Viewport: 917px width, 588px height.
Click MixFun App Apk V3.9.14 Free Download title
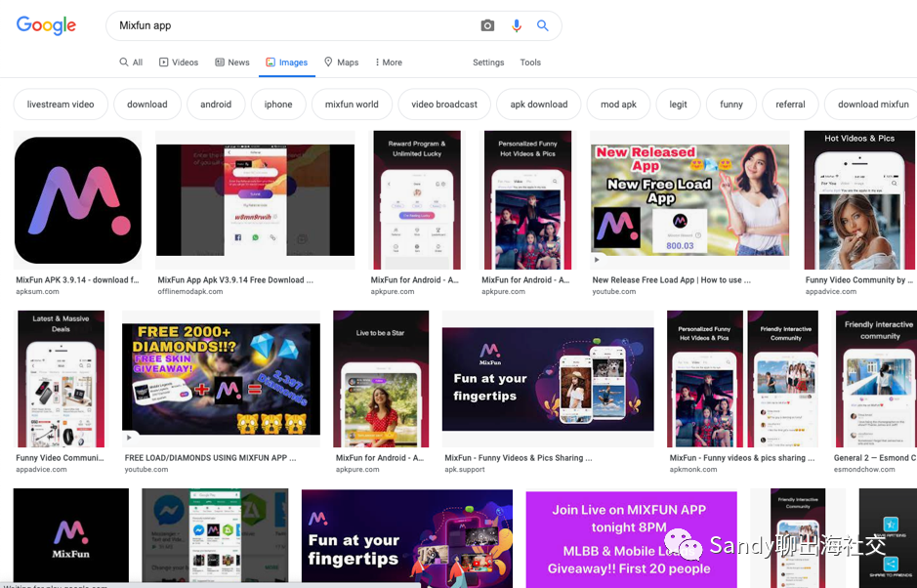tap(235, 280)
